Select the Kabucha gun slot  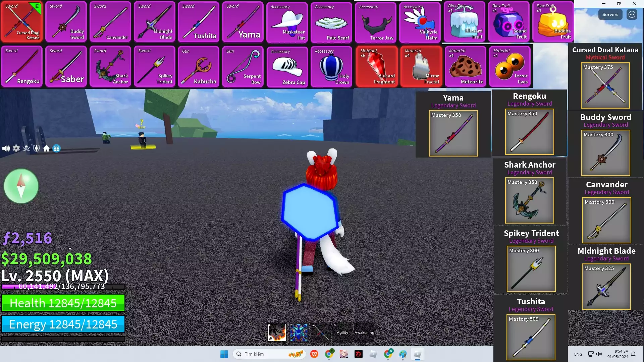(x=199, y=67)
